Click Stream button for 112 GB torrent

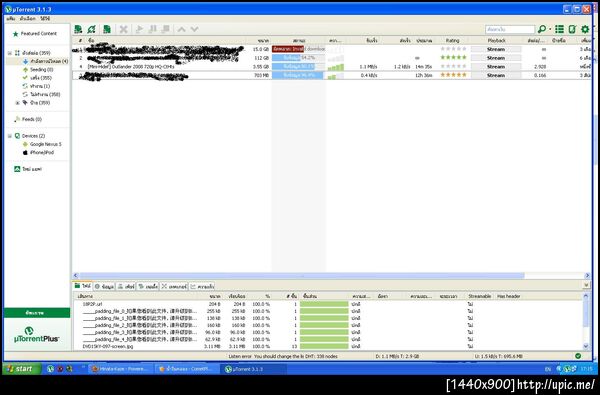(x=496, y=58)
